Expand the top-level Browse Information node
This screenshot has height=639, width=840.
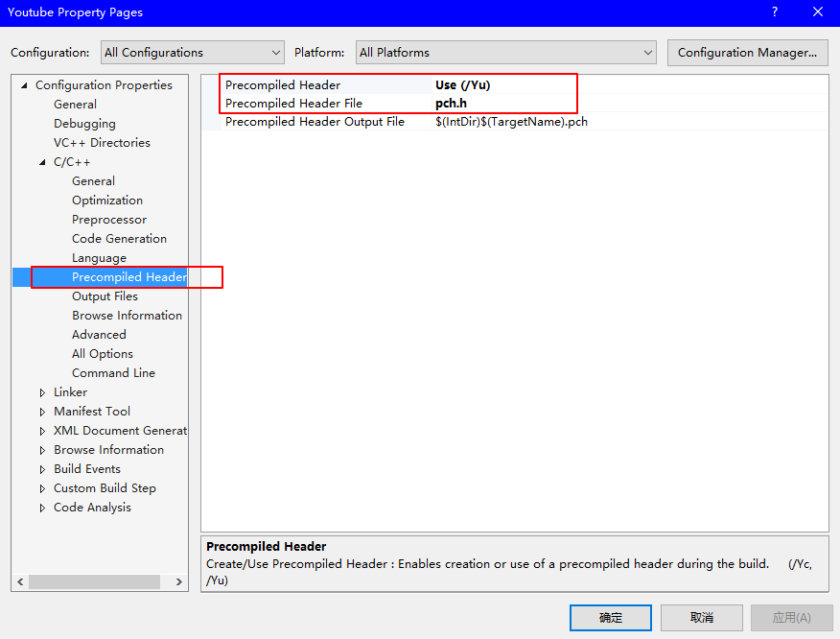point(42,450)
